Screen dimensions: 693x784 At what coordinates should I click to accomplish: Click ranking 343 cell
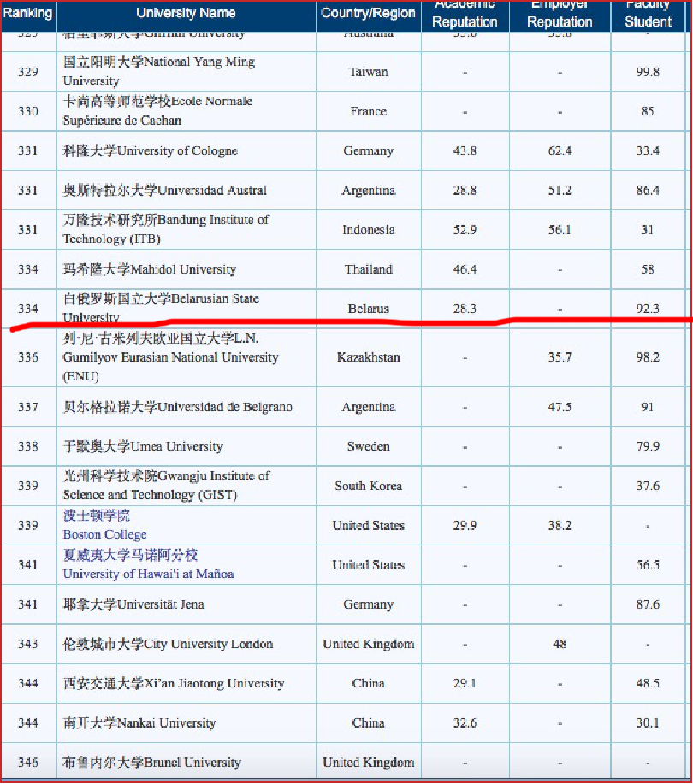coord(28,644)
